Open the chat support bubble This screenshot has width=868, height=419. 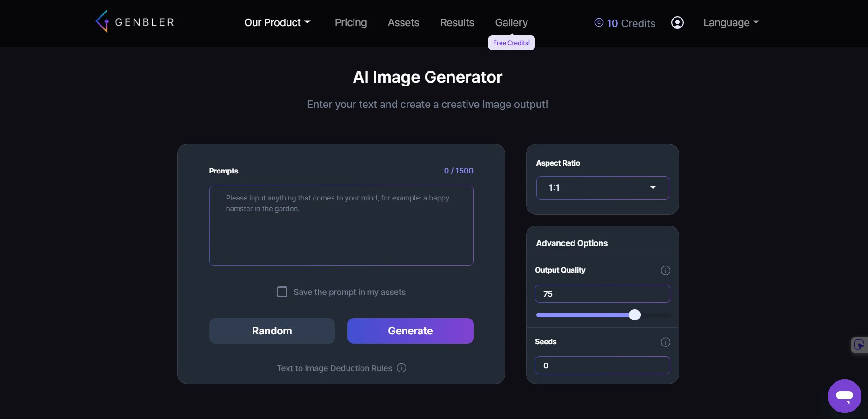pos(845,396)
